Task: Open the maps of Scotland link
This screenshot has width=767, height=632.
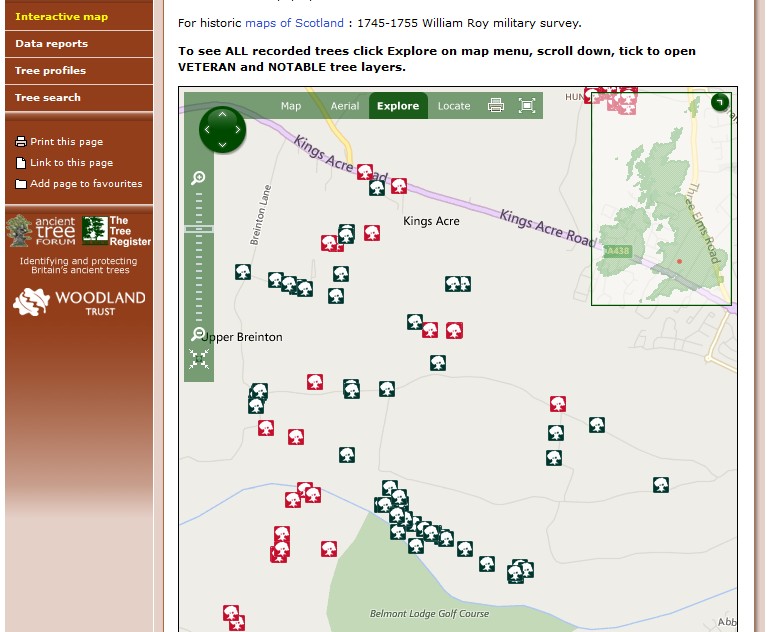Action: 294,23
